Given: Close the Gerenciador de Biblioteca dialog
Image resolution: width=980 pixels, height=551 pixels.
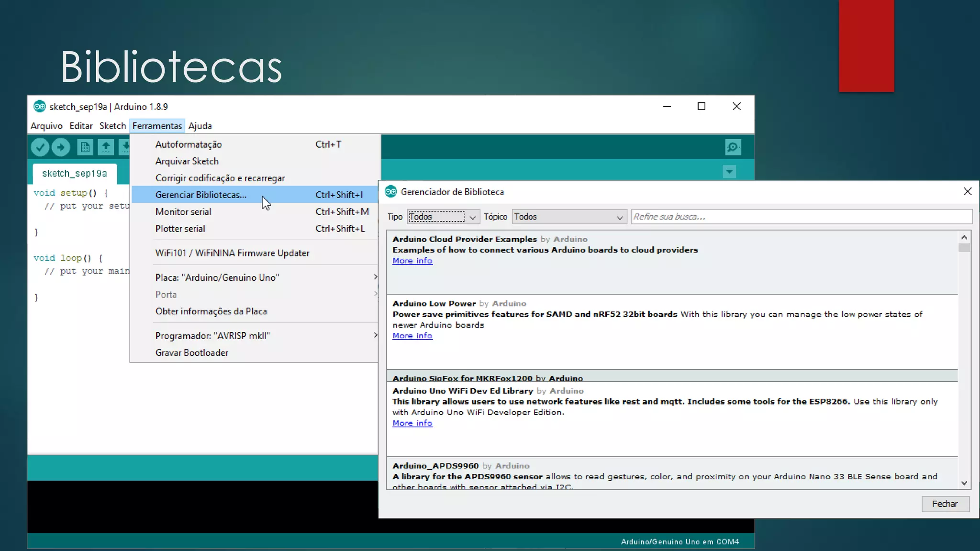Looking at the screenshot, I should click(967, 192).
